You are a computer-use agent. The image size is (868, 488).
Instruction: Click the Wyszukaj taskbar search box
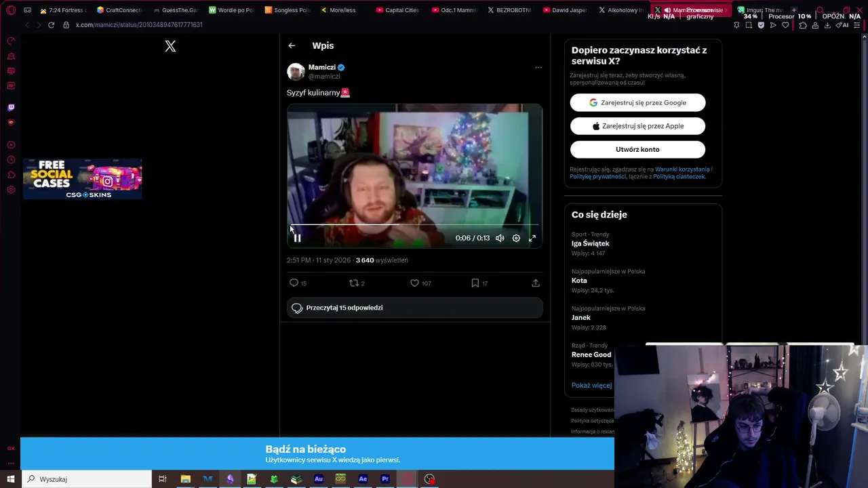click(87, 479)
